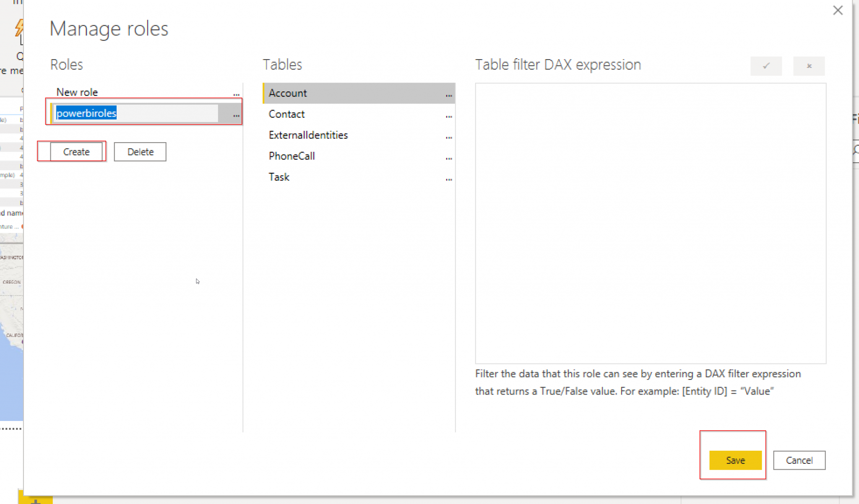This screenshot has width=859, height=504.
Task: Click the Table filter DAX expression area
Action: [x=650, y=223]
